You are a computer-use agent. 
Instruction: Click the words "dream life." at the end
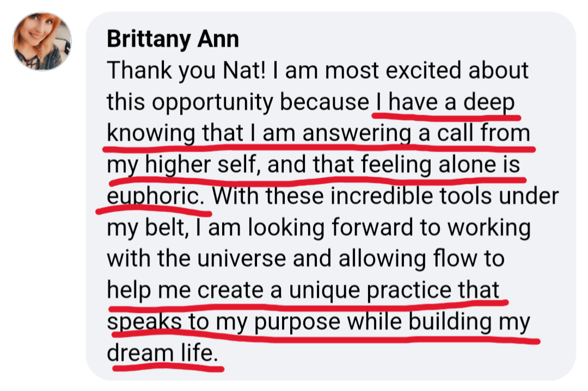pyautogui.click(x=162, y=353)
